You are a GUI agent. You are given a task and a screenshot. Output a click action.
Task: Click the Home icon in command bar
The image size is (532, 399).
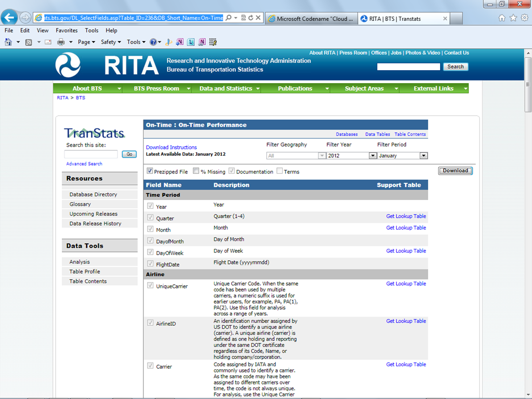pyautogui.click(x=8, y=42)
